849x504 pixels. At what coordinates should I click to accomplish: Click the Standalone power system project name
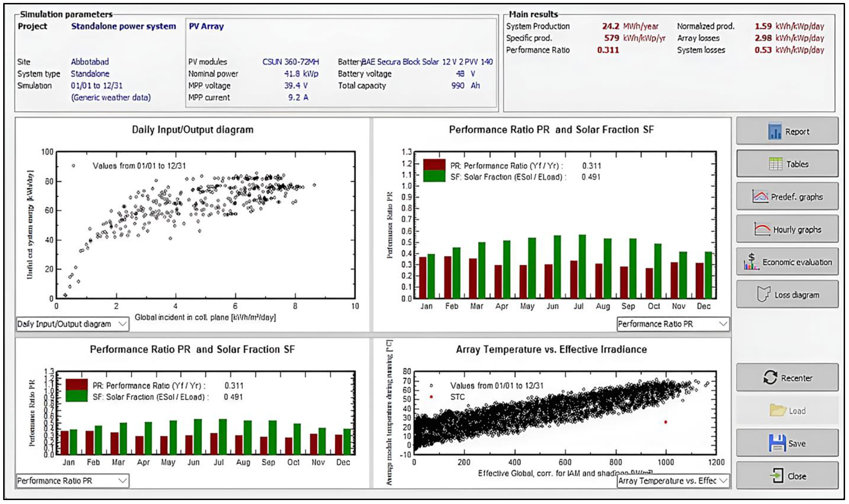(124, 26)
